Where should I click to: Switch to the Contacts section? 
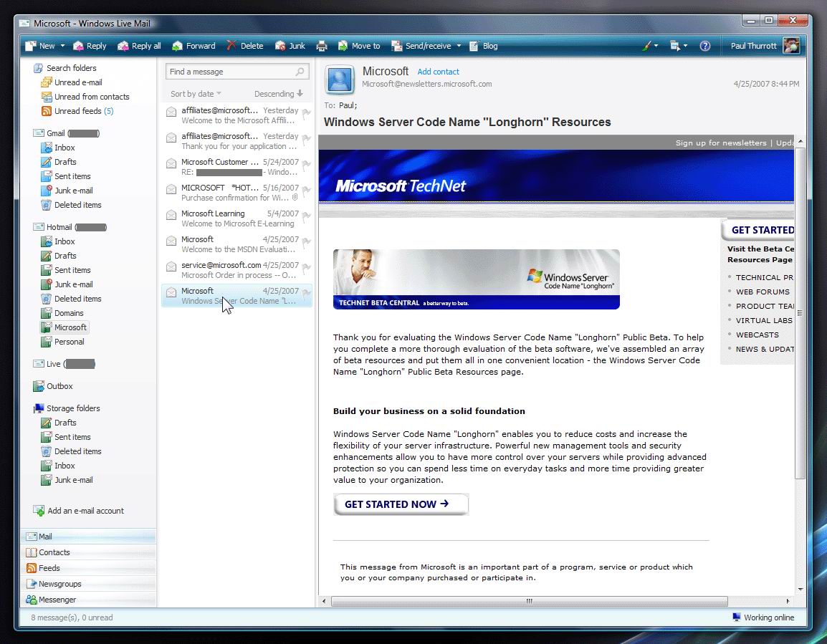click(x=90, y=552)
